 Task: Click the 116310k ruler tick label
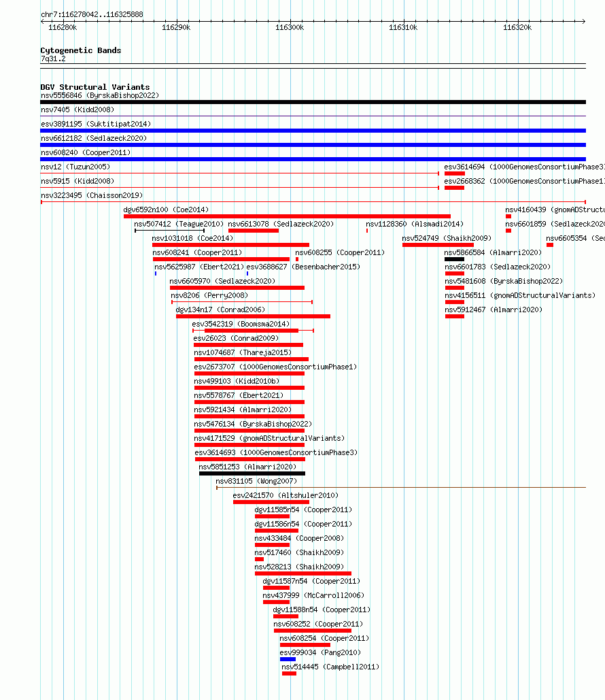point(403,28)
